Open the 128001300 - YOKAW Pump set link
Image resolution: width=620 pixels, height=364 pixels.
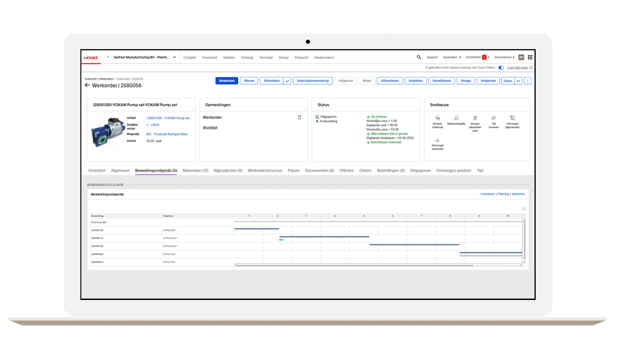[168, 118]
